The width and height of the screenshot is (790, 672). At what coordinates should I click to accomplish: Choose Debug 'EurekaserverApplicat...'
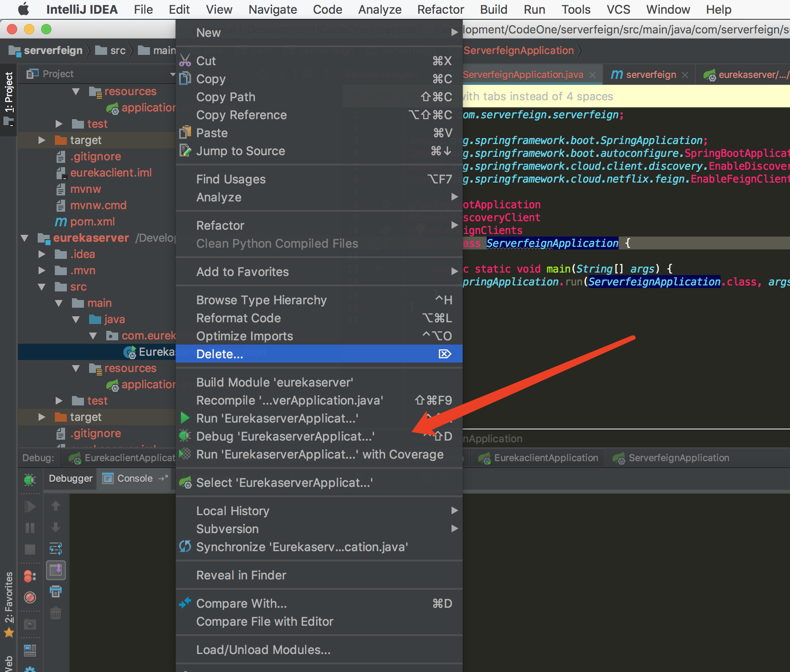(319, 436)
